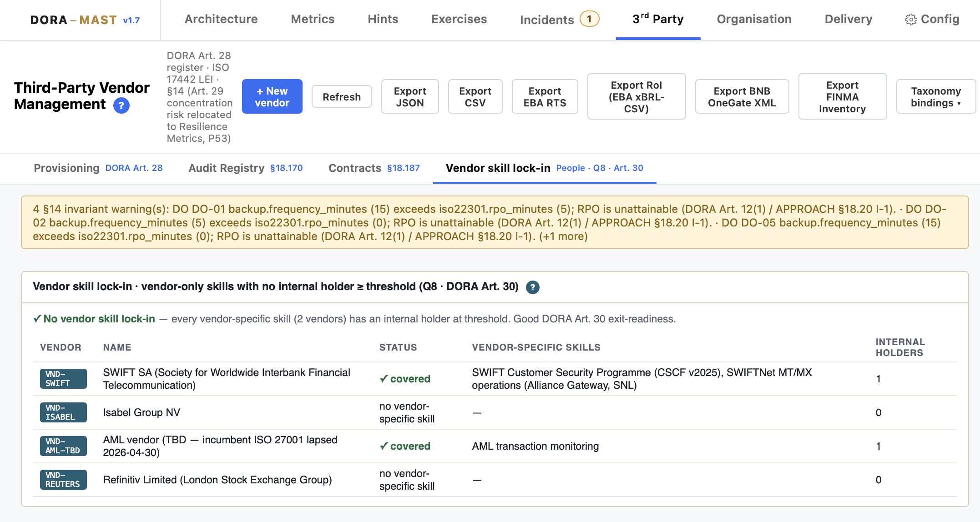Click the AML vendor (TBD) name cell

(220, 446)
